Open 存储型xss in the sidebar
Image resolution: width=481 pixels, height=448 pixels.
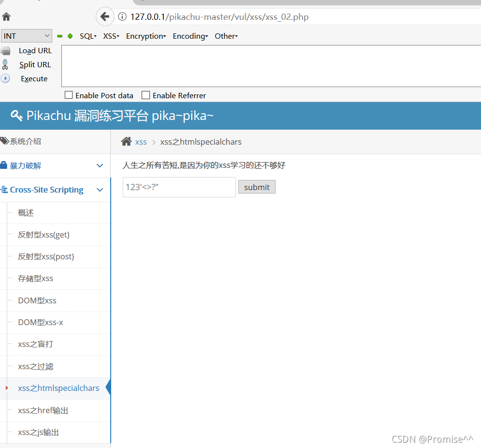35,279
